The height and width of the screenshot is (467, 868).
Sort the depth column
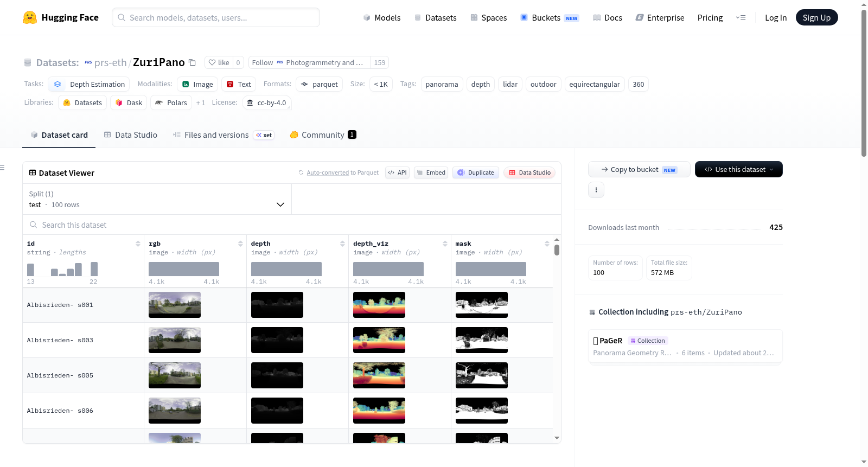point(342,244)
